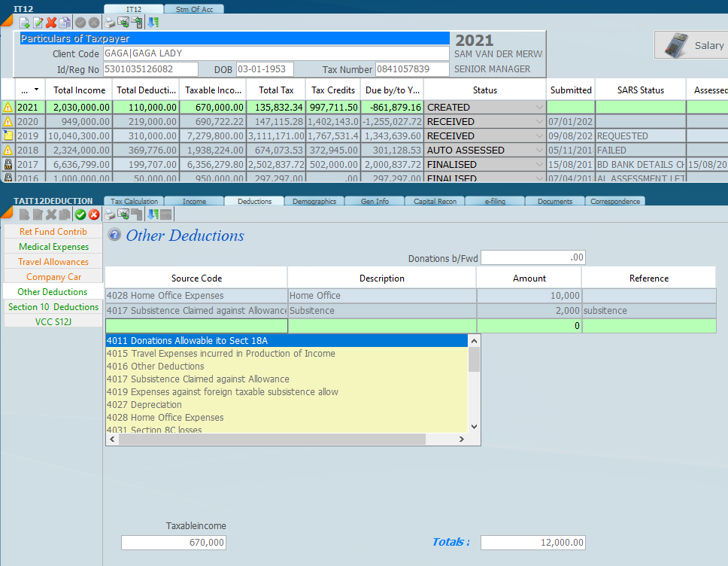Switch to the Stm Of Acc tab
This screenshot has height=566, width=728.
coord(193,9)
